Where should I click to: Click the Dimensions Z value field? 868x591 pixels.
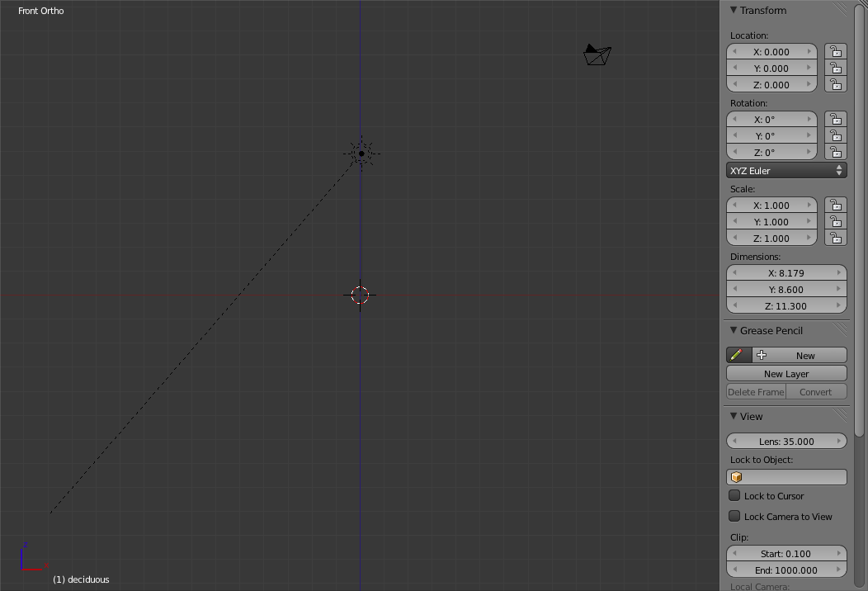[x=786, y=305]
